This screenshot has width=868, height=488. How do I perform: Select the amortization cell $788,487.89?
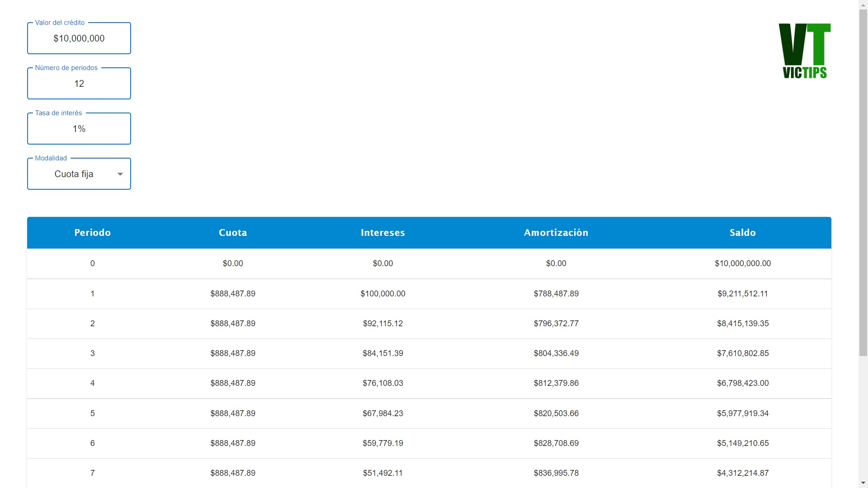coord(556,294)
